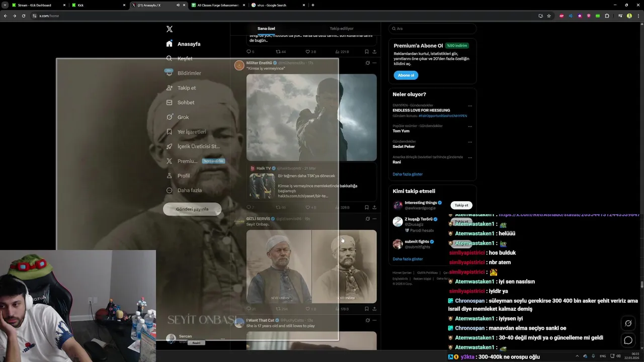The height and width of the screenshot is (362, 644).
Task: Open Bildirimler notifications in sidebar
Action: (x=184, y=73)
